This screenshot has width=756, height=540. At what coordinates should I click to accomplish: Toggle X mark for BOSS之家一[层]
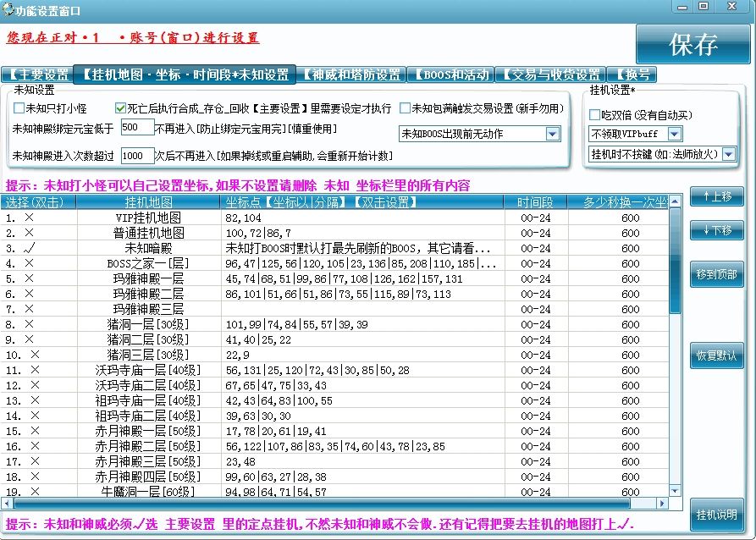(29, 263)
